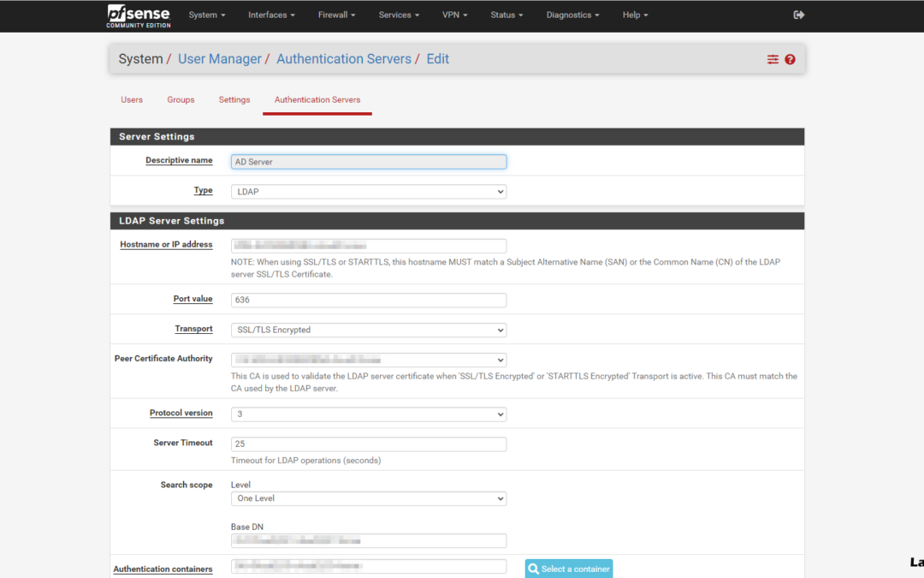This screenshot has width=924, height=578.
Task: Open help via the red question mark icon
Action: 789,59
